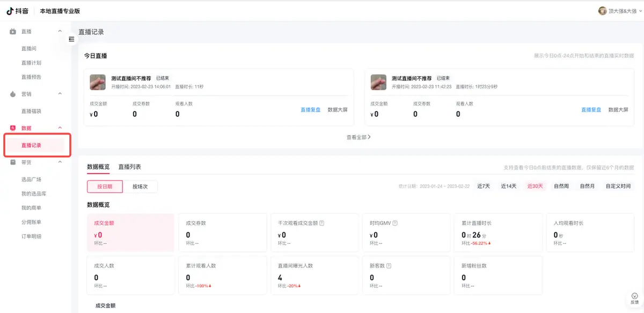The image size is (644, 313).
Task: Click the 直播 TV icon in the sidebar
Action: (x=13, y=32)
